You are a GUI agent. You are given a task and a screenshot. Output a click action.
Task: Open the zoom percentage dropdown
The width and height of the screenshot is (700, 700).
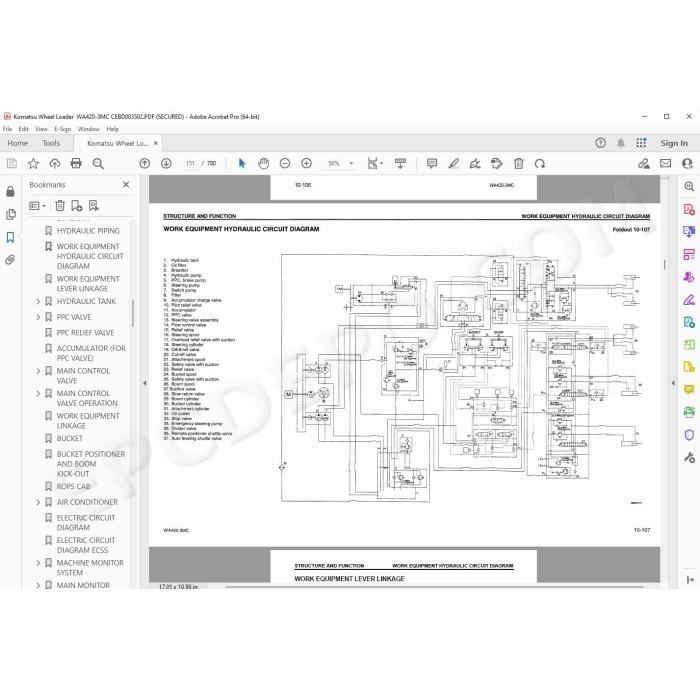pyautogui.click(x=351, y=163)
